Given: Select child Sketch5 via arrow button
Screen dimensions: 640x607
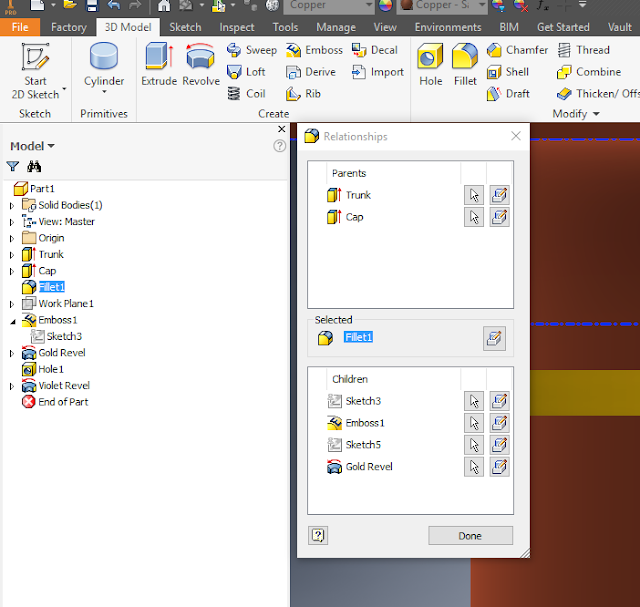Looking at the screenshot, I should coord(473,445).
